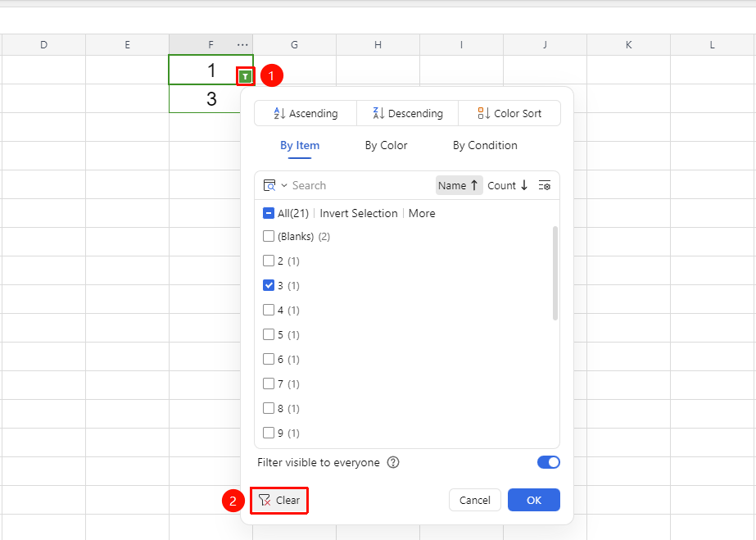Sort filter items by Count
The width and height of the screenshot is (756, 540).
click(508, 186)
